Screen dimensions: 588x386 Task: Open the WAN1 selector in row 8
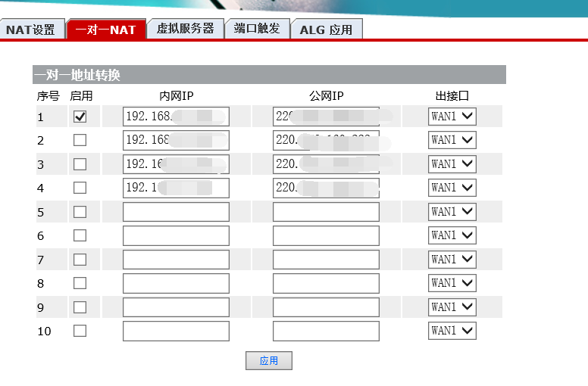[x=452, y=283]
